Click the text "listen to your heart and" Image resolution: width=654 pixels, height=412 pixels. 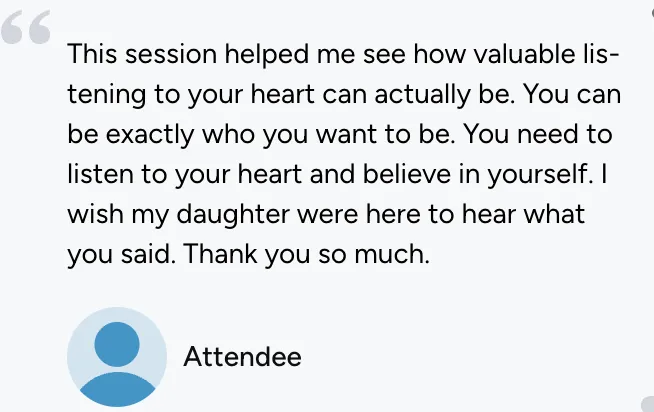[x=211, y=174]
